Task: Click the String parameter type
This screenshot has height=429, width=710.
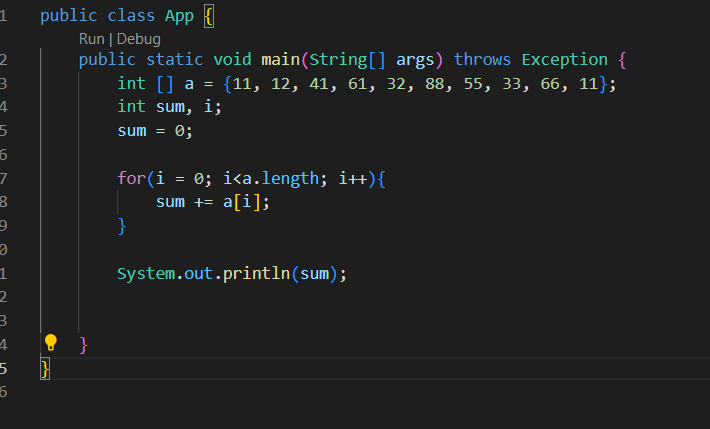Action: (338, 59)
